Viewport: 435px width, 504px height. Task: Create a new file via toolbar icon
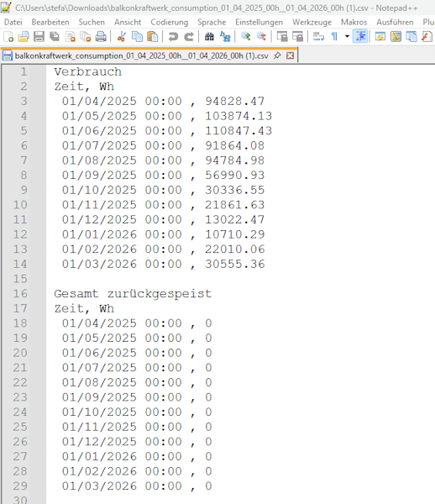[8, 37]
